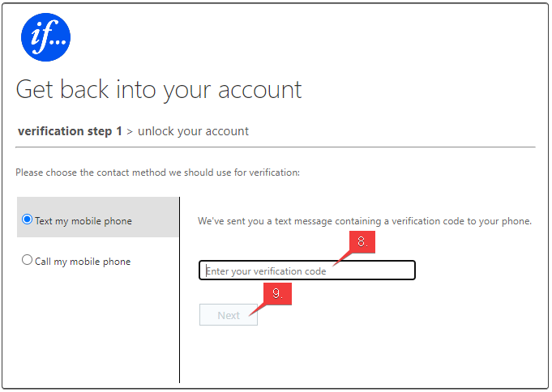Image resolution: width=552 pixels, height=392 pixels.
Task: Click the 'unlock your account' breadcrumb step
Action: point(193,131)
